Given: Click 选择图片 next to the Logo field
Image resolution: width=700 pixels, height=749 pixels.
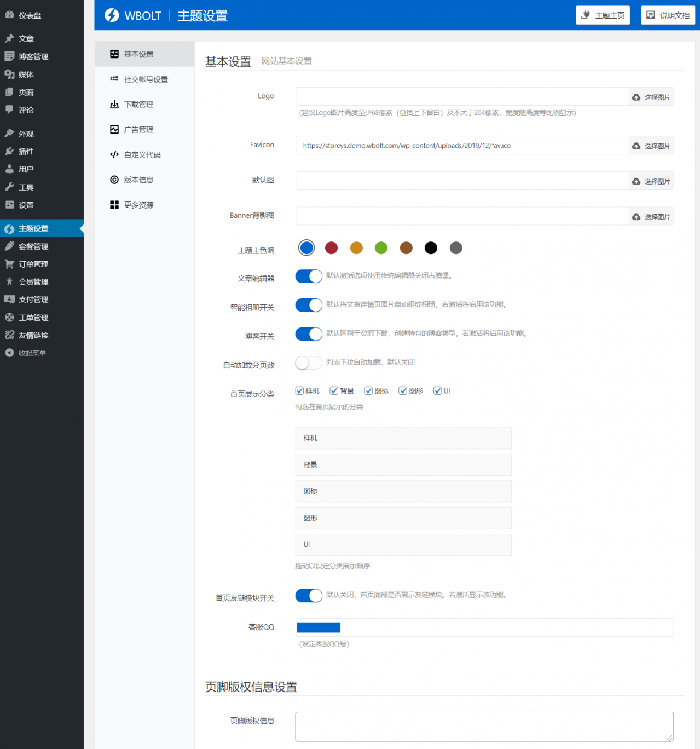Looking at the screenshot, I should pos(651,96).
